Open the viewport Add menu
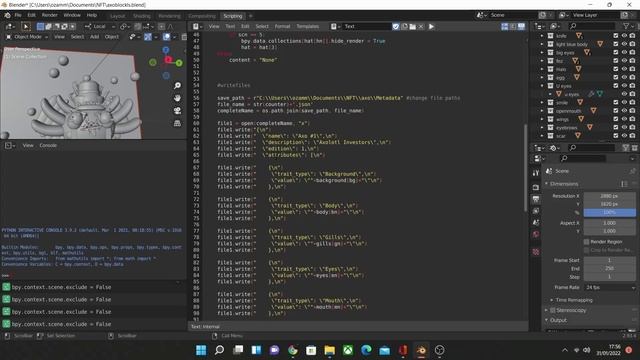640x360 pixels. (x=94, y=37)
